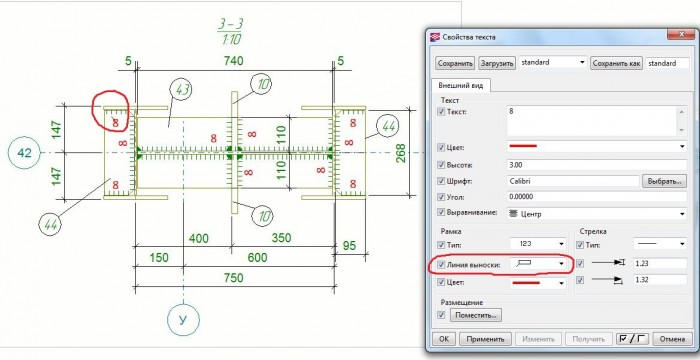Toggle the Высота checkbox

tap(441, 165)
